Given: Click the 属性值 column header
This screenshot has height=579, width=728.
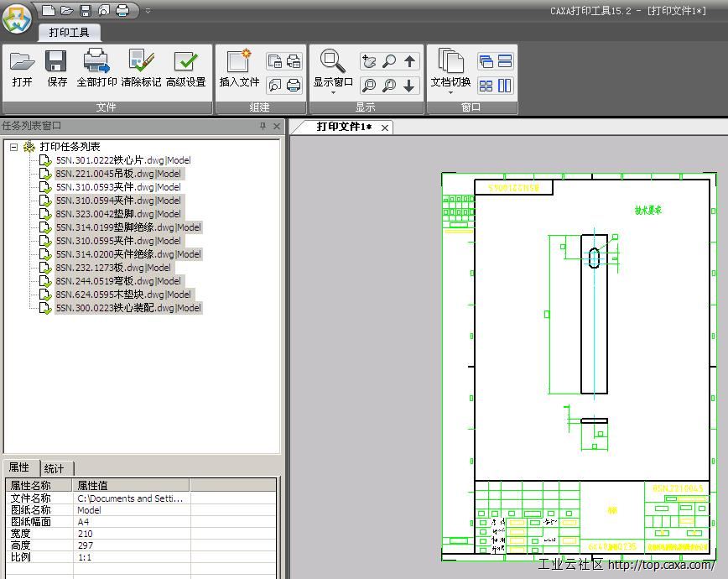Looking at the screenshot, I should coord(131,486).
